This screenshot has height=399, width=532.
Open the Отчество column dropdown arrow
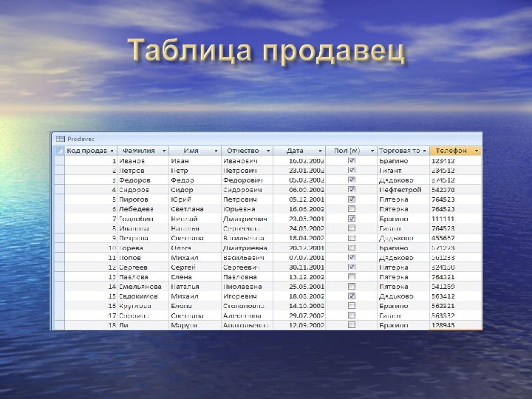[x=268, y=151]
